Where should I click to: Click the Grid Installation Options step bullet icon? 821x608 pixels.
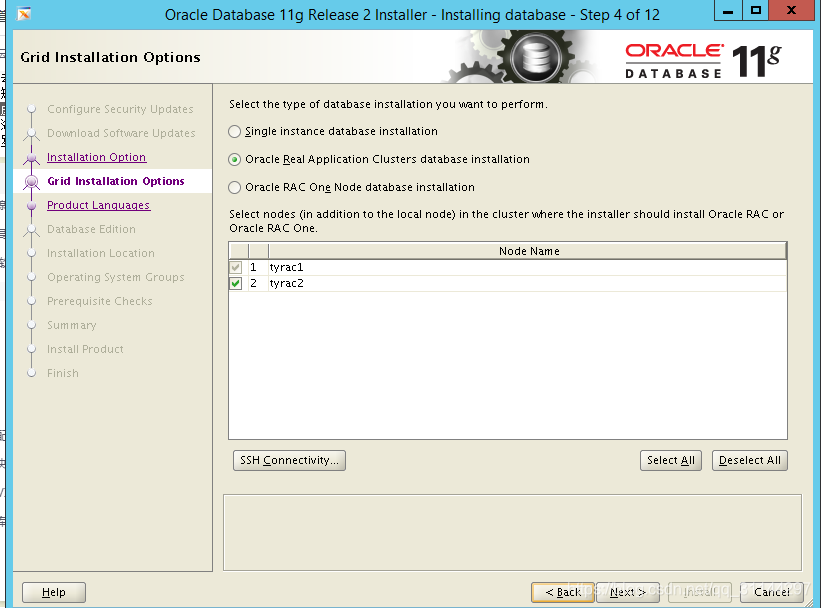coord(31,182)
